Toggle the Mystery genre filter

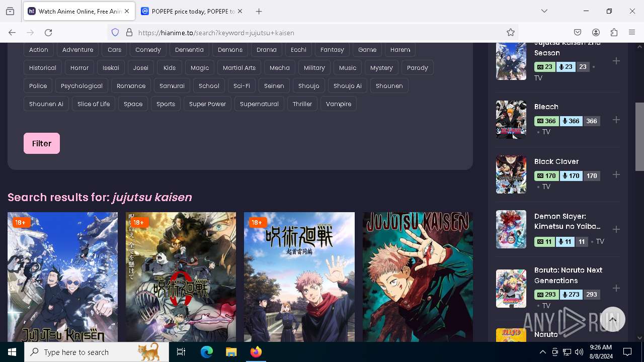[381, 68]
